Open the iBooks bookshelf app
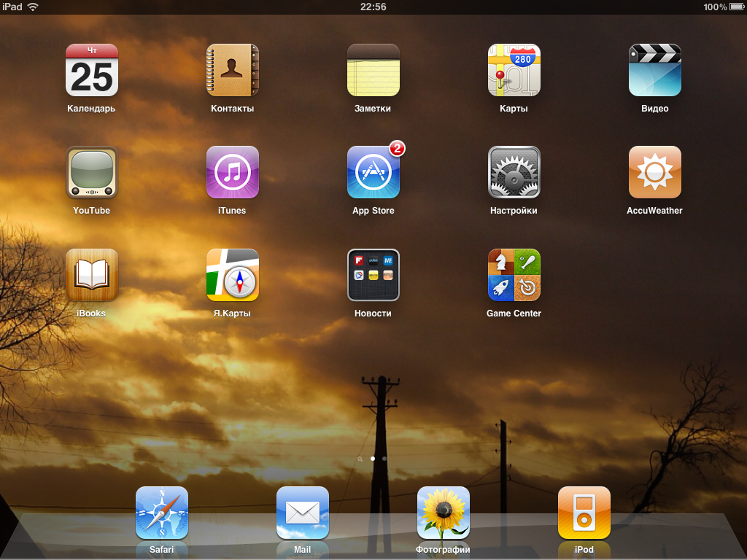Screen dimensions: 747x560 [x=92, y=276]
